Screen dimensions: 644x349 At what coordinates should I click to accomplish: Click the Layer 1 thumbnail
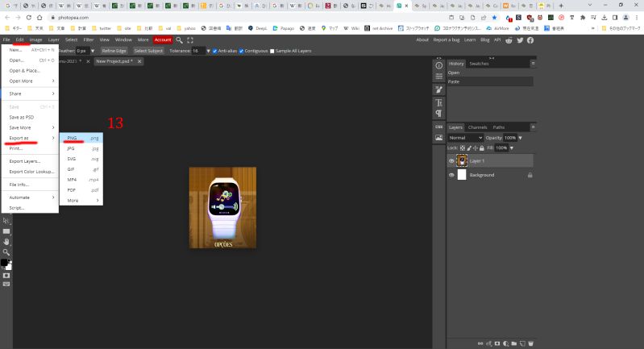pos(462,161)
